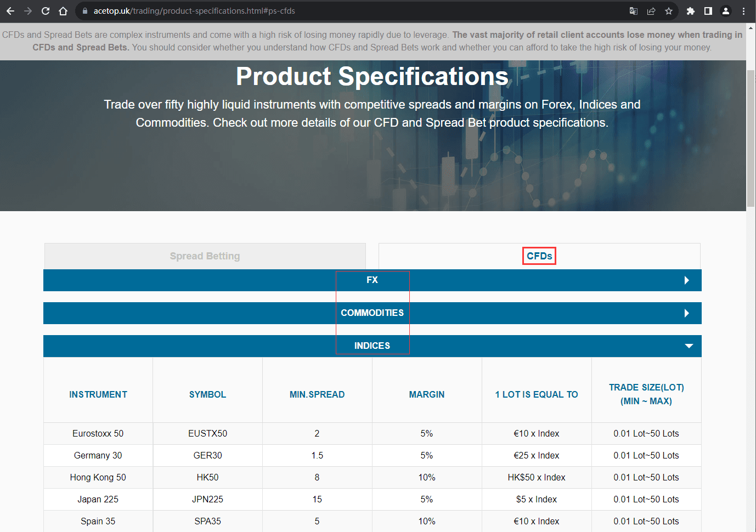
Task: Click the JPN225 symbol cell
Action: point(207,500)
